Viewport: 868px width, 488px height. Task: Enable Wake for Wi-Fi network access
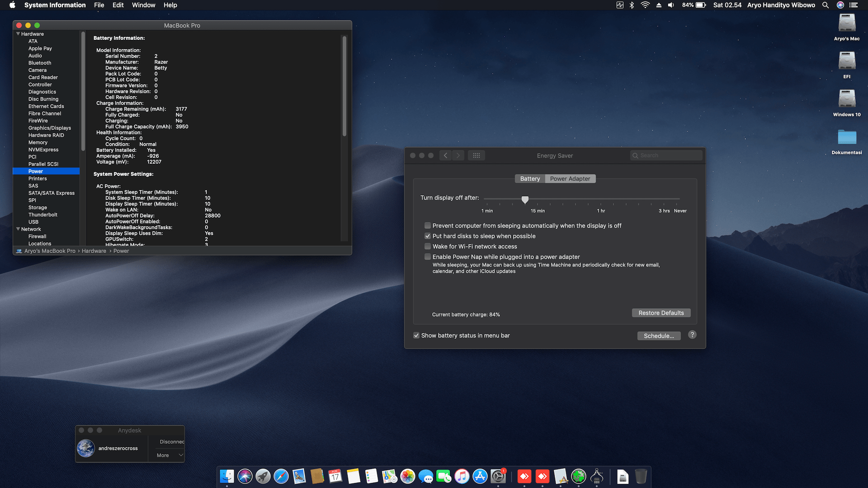coord(427,246)
